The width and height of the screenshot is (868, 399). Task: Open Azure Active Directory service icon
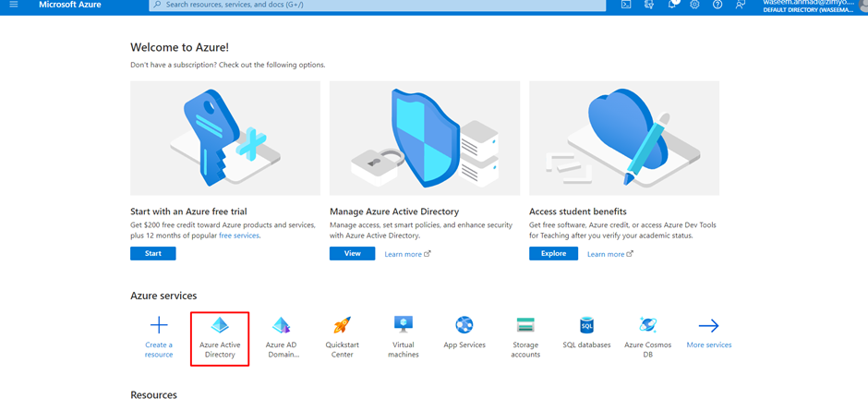coord(220,325)
